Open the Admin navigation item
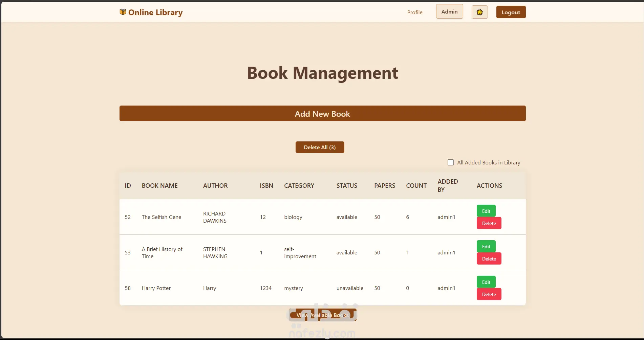644x340 pixels. point(449,12)
